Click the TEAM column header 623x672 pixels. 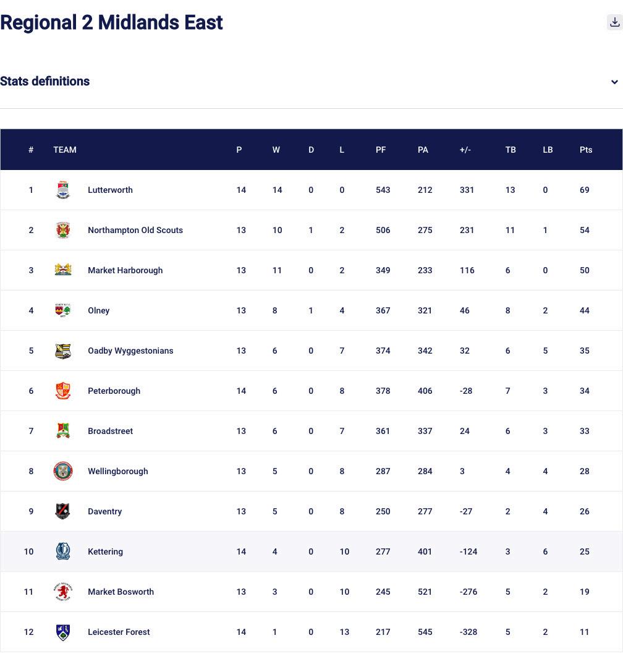pos(65,150)
